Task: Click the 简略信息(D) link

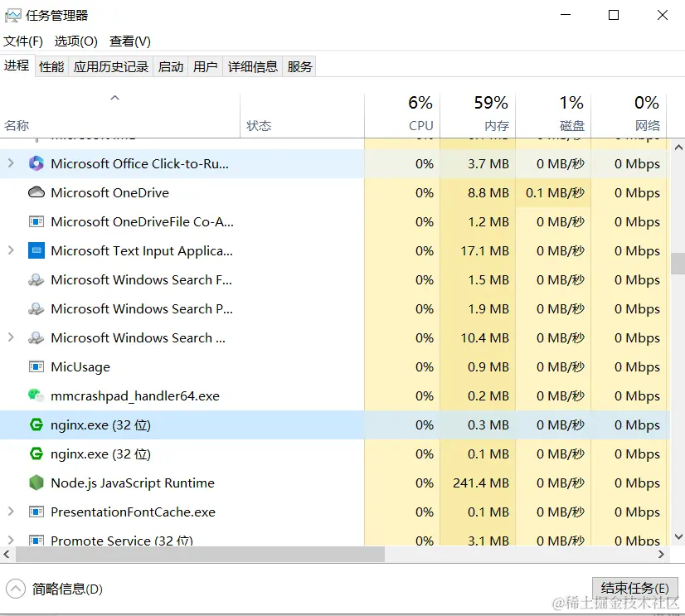Action: [x=67, y=589]
